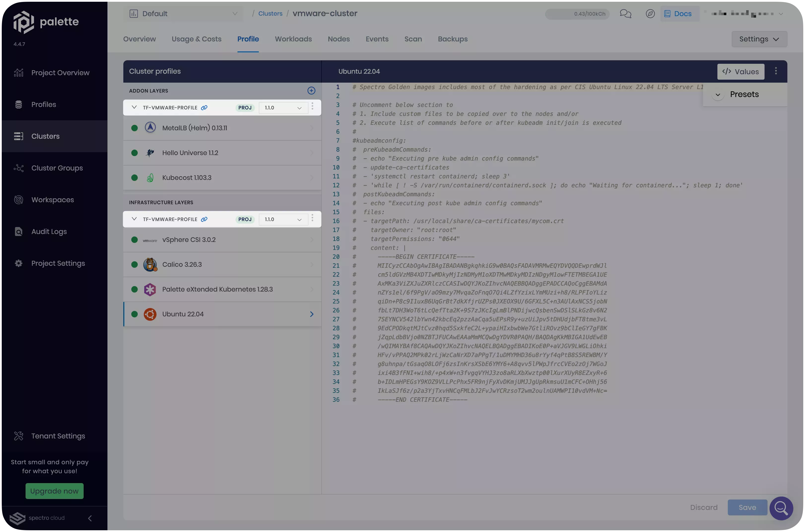Click the PROJ badge on addon profile
This screenshot has width=805, height=532.
(245, 107)
